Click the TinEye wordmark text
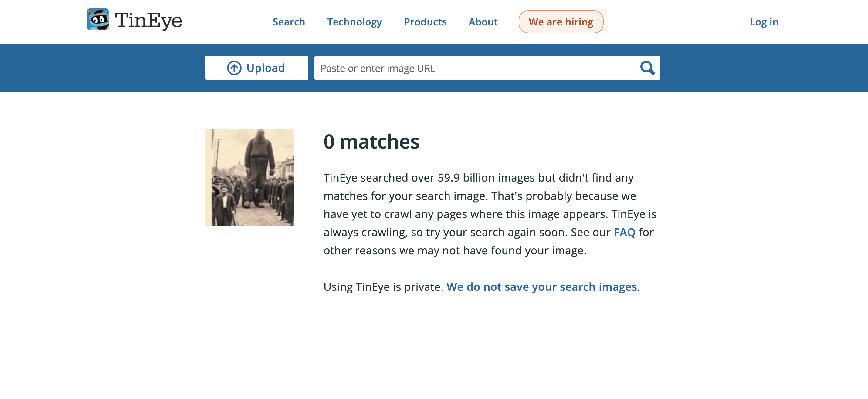 [x=148, y=21]
